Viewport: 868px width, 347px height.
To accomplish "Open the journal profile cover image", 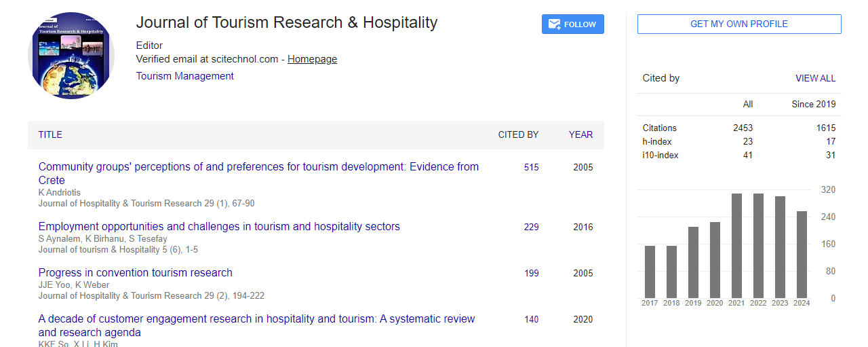I will [x=71, y=56].
